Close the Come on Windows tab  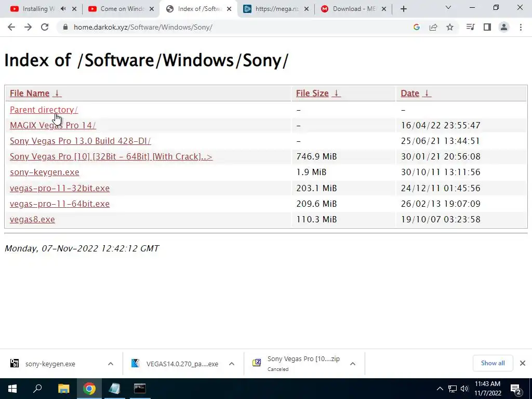[152, 9]
